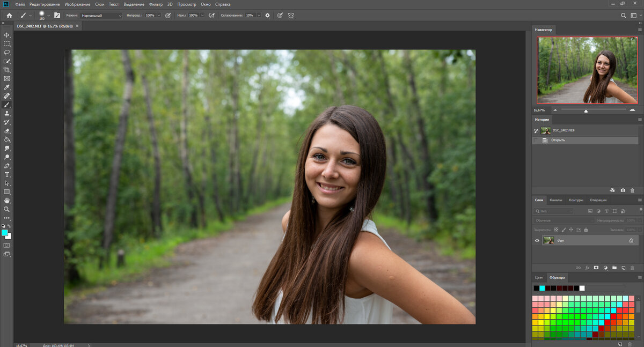
Task: Select the Открыть history state
Action: (586, 140)
